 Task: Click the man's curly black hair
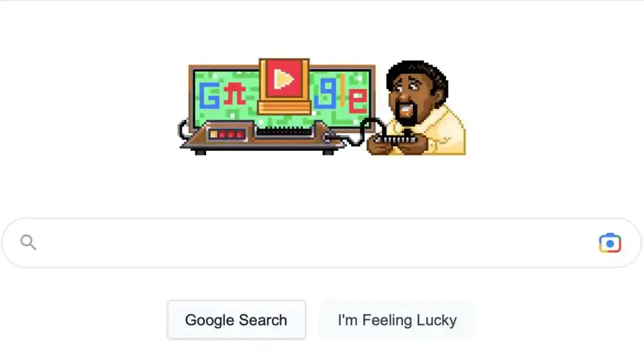pos(417,73)
